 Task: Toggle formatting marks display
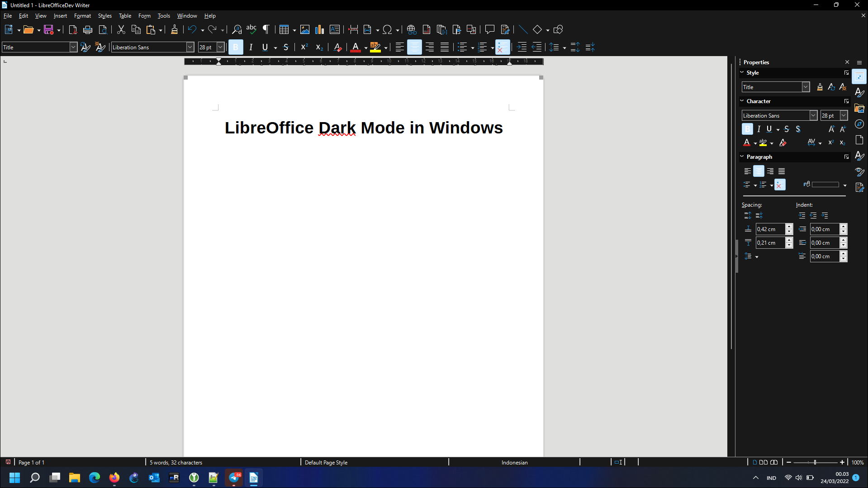pos(266,29)
